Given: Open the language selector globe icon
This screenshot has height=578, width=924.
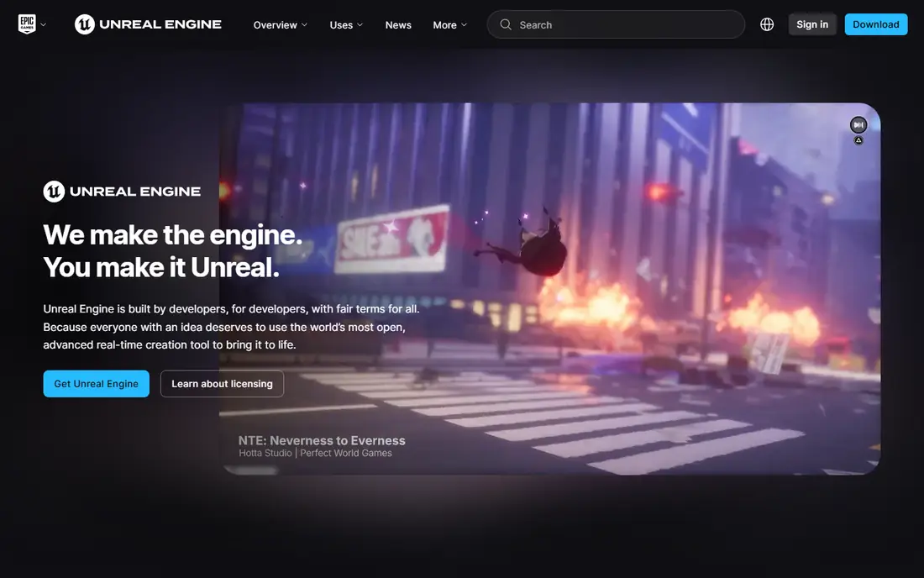Looking at the screenshot, I should click(x=767, y=24).
